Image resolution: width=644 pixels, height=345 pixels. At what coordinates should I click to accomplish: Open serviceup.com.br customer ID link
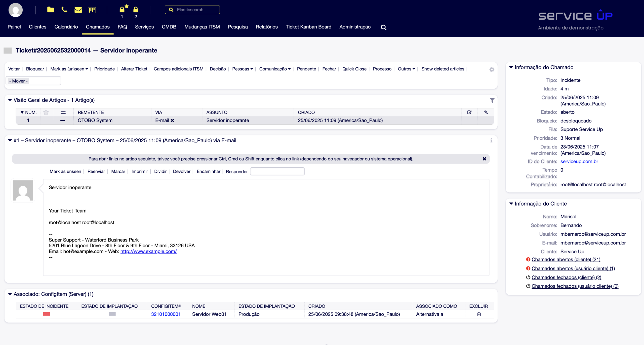579,161
